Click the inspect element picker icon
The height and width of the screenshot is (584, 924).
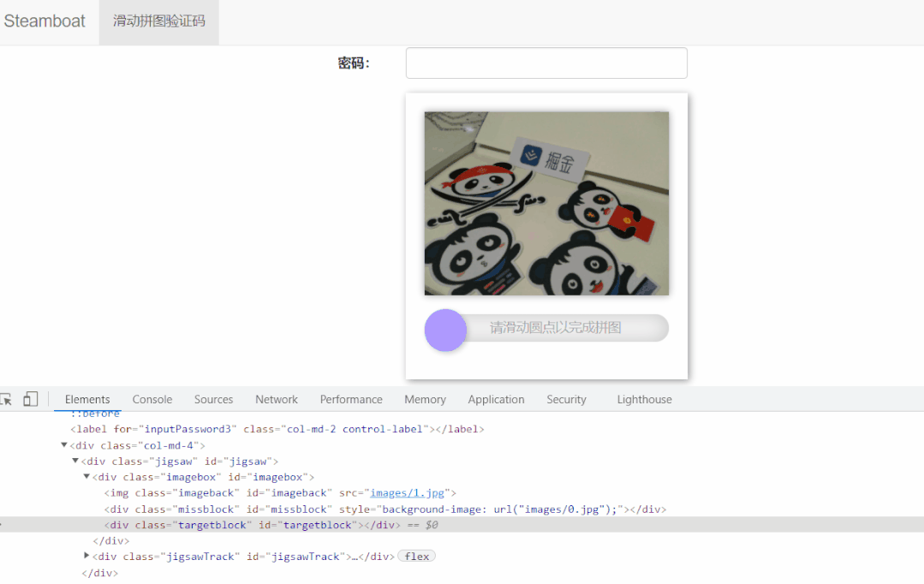pyautogui.click(x=6, y=400)
